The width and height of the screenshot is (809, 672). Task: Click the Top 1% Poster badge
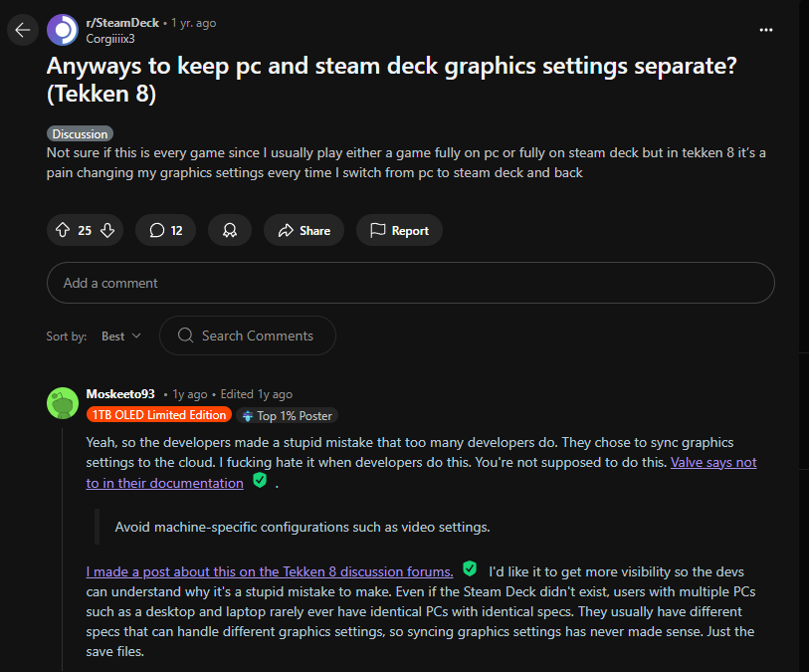(288, 415)
